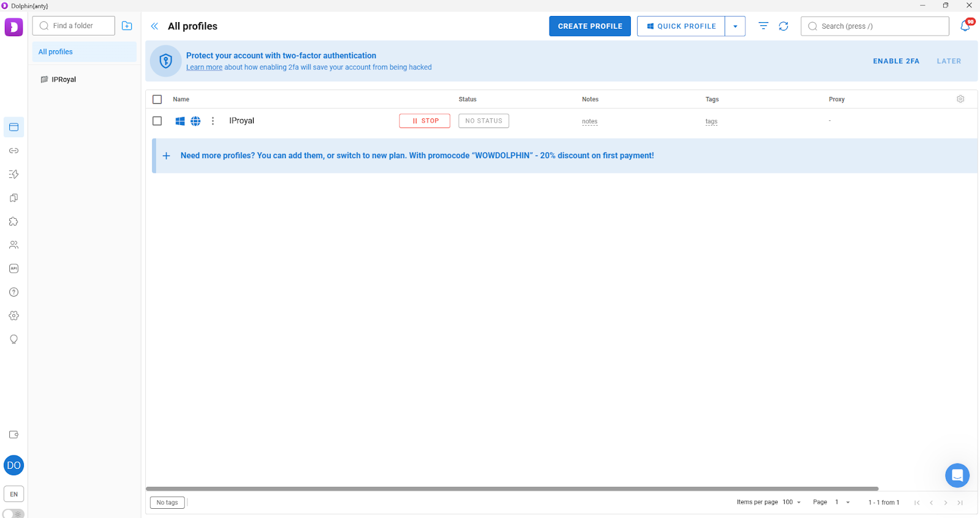The width and height of the screenshot is (980, 518).
Task: Click the add new folder icon
Action: (x=127, y=26)
